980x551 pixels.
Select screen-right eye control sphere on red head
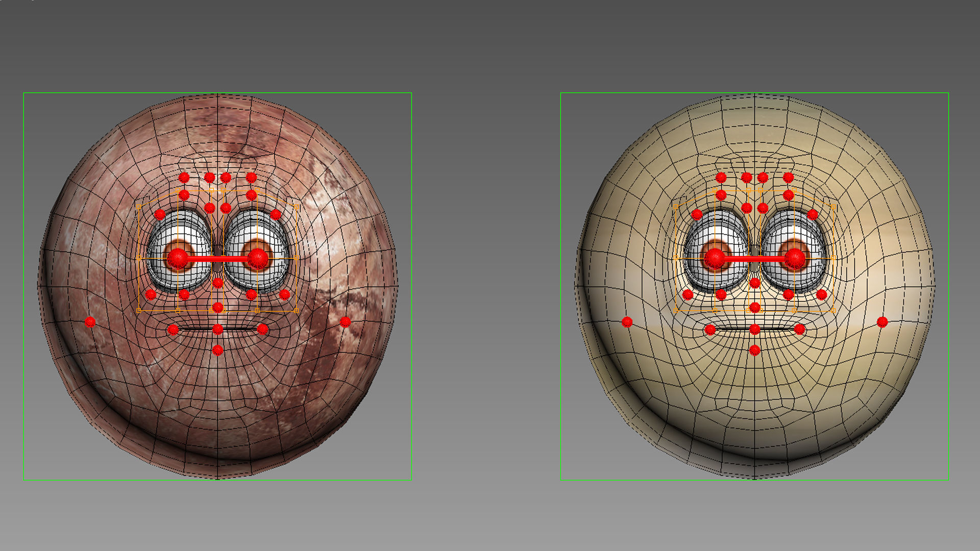tap(257, 259)
